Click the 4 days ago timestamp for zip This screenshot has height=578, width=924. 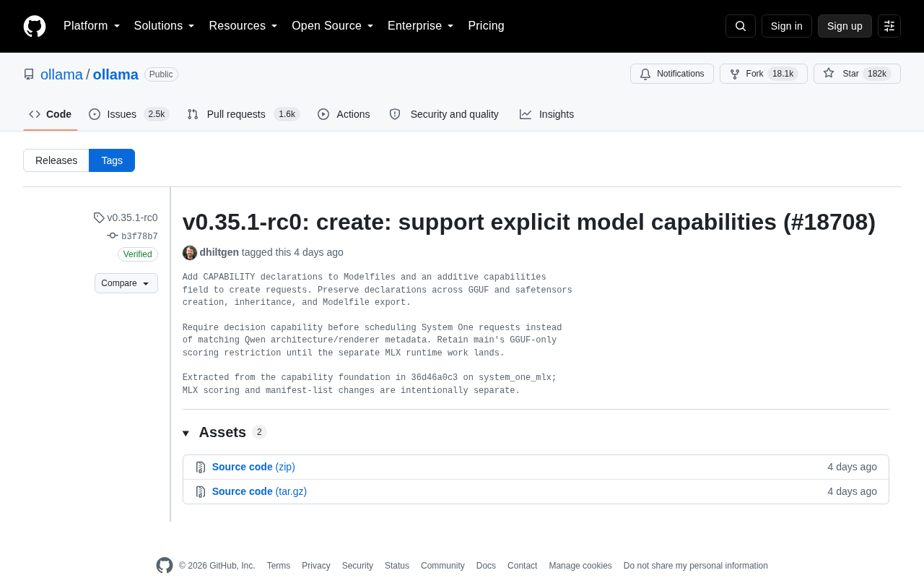click(853, 467)
